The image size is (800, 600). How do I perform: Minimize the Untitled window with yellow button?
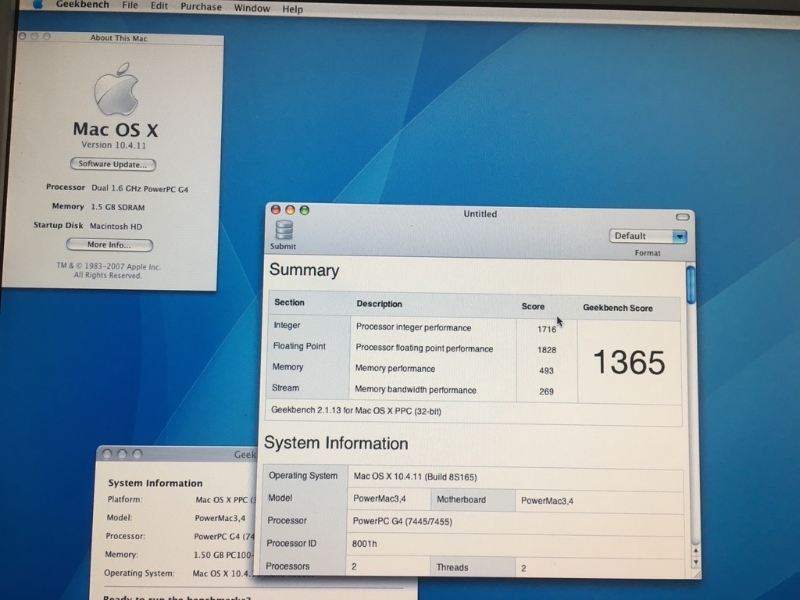[x=290, y=210]
